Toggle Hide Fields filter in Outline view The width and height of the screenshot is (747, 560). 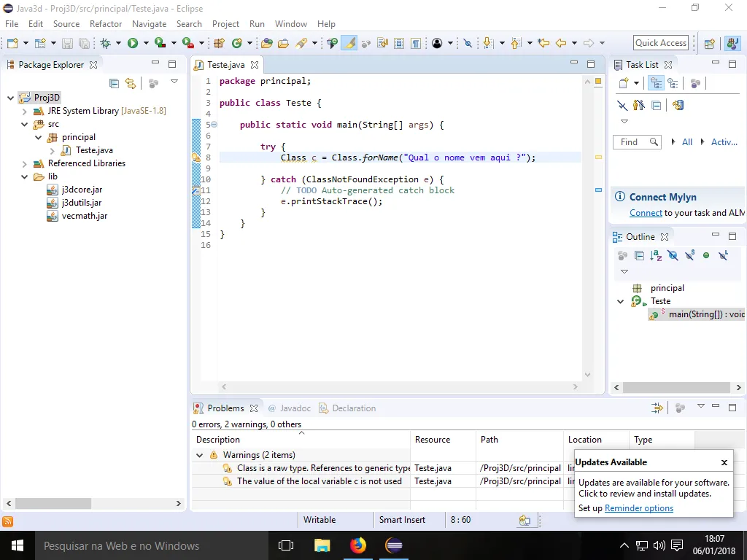click(673, 256)
